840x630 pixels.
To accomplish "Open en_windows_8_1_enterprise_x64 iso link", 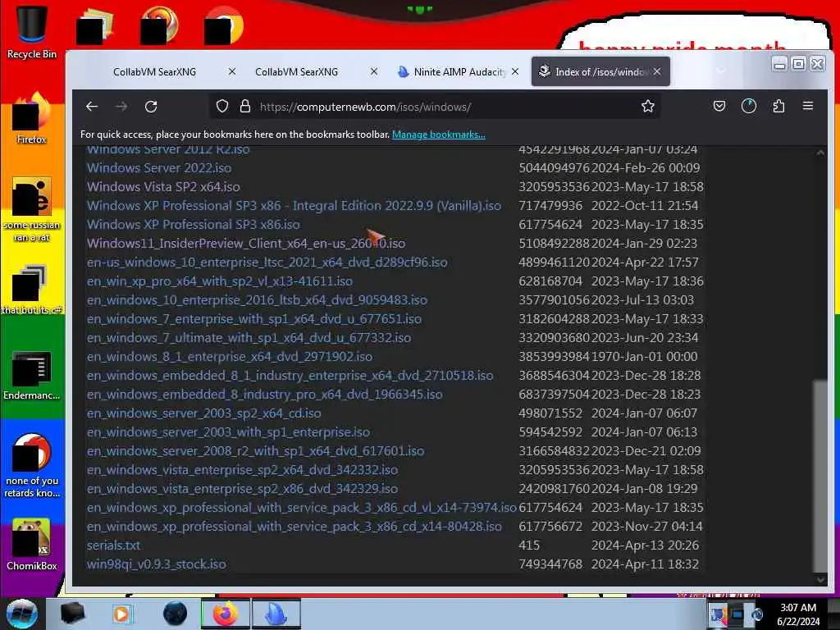I will (230, 356).
